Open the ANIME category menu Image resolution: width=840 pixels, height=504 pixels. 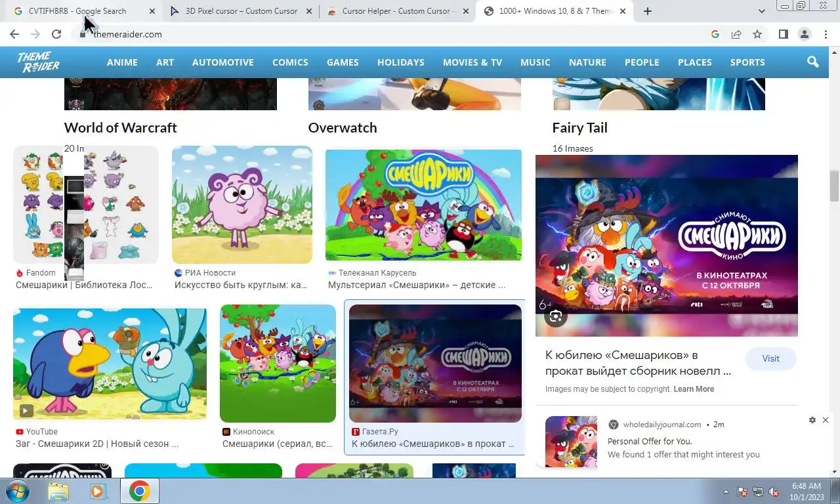click(x=122, y=62)
